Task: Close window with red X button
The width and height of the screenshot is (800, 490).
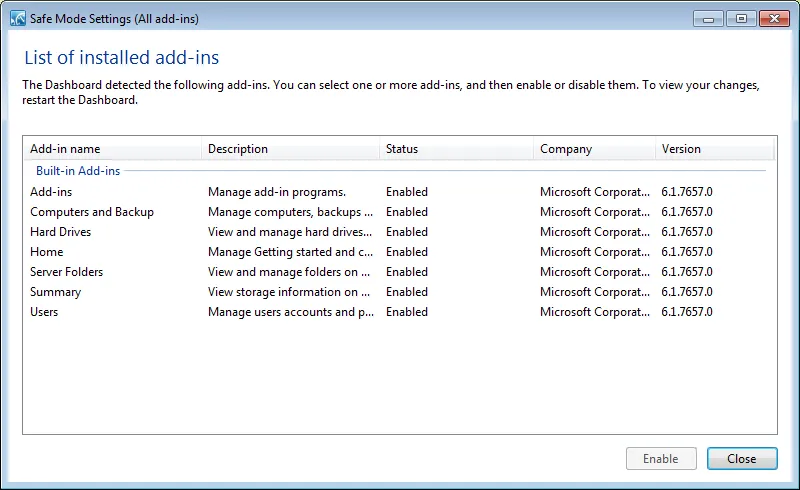Action: click(774, 19)
